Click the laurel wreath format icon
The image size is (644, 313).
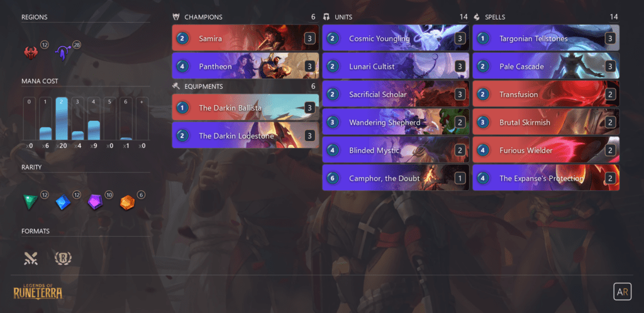click(x=63, y=258)
